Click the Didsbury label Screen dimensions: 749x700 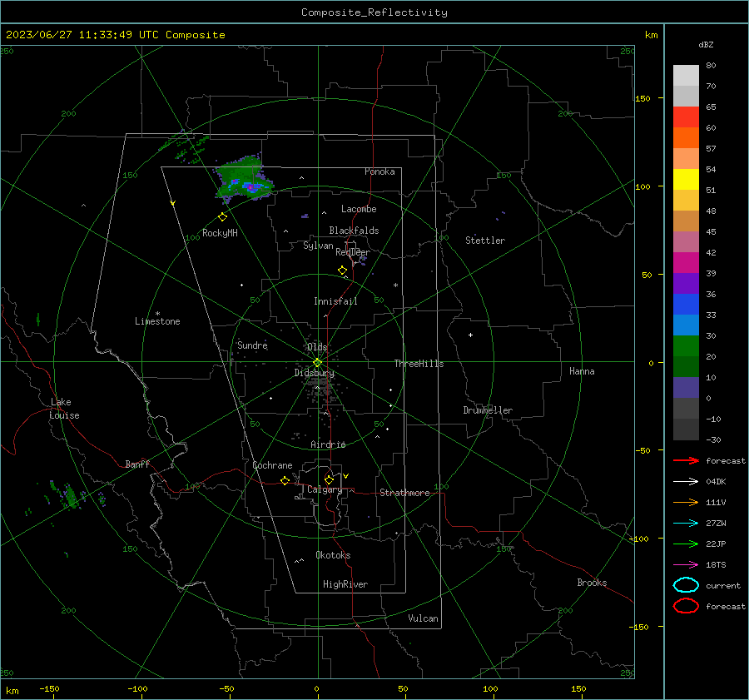click(314, 373)
